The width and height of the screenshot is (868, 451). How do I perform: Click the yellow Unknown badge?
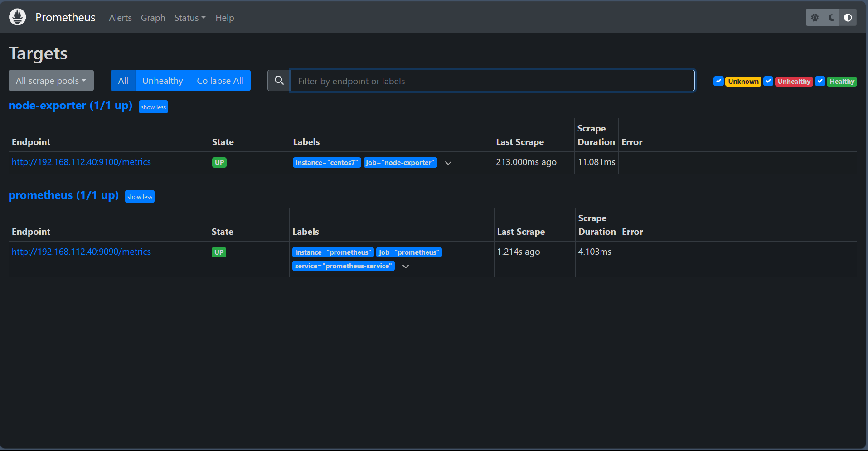tap(743, 81)
